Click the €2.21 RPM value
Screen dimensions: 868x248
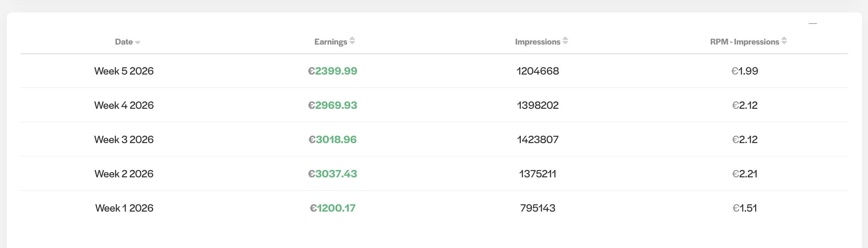[744, 174]
